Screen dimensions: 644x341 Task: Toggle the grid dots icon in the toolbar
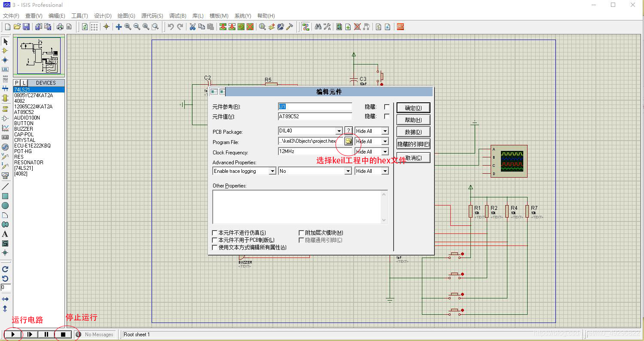point(94,27)
